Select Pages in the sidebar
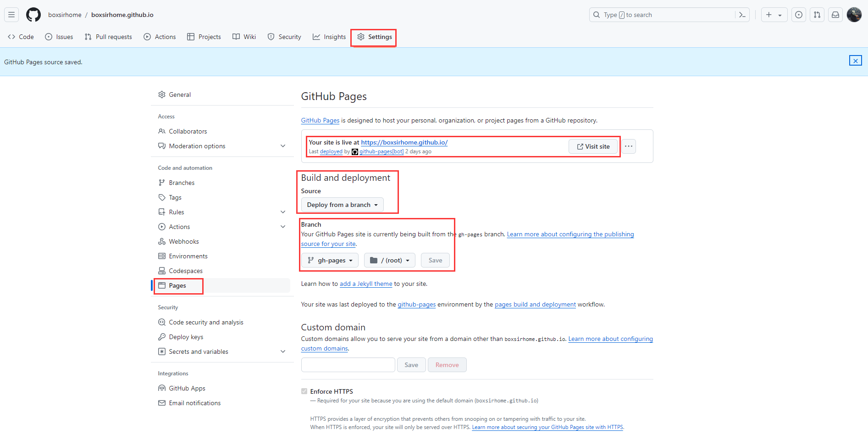 pos(222,285)
